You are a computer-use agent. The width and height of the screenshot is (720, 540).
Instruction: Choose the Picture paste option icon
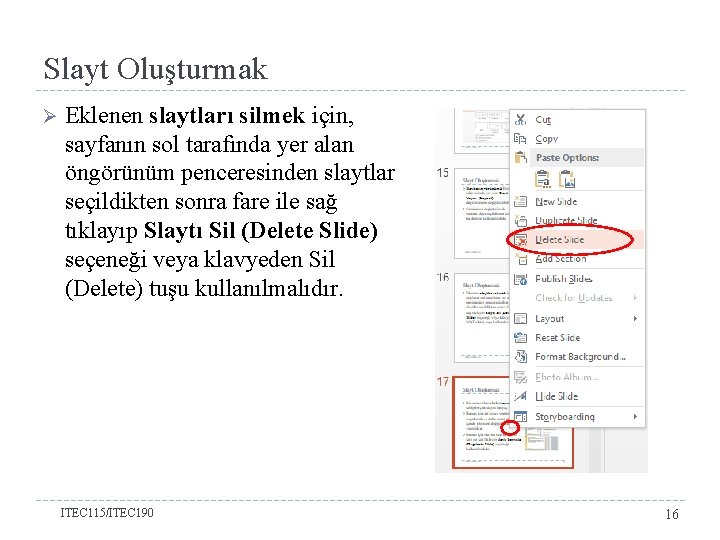pyautogui.click(x=567, y=179)
